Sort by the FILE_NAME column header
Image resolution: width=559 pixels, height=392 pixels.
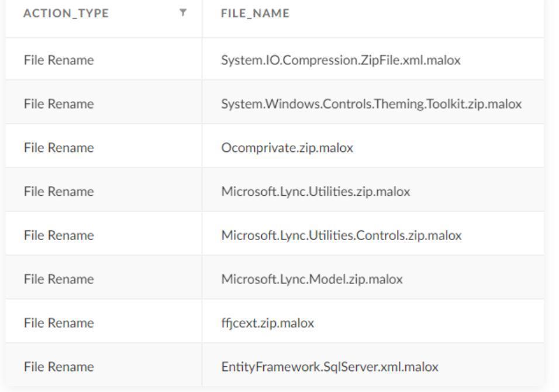pos(256,13)
